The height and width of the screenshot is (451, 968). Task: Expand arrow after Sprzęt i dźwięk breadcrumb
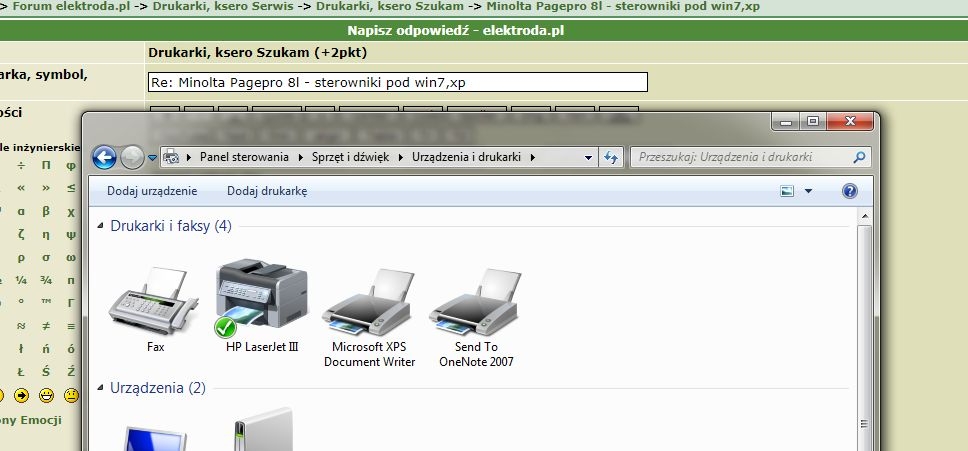(x=401, y=157)
